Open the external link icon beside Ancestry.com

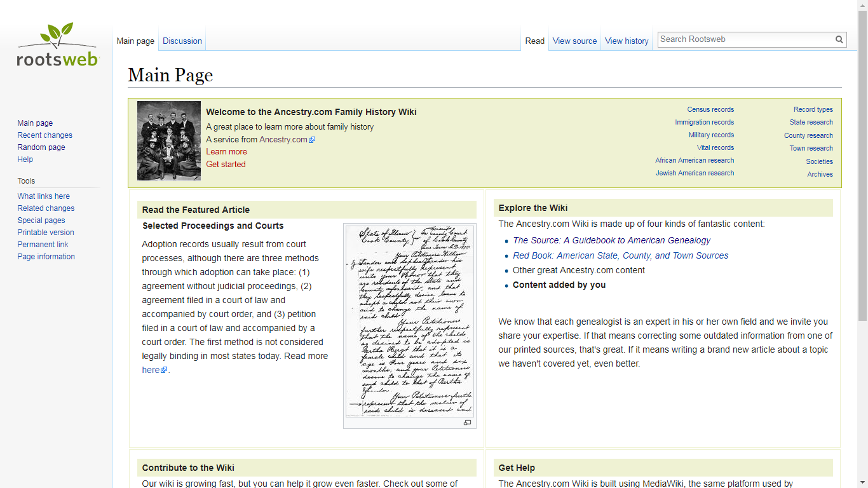point(312,139)
